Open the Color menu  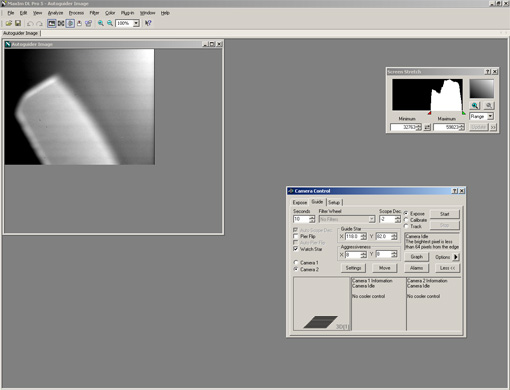(x=110, y=13)
